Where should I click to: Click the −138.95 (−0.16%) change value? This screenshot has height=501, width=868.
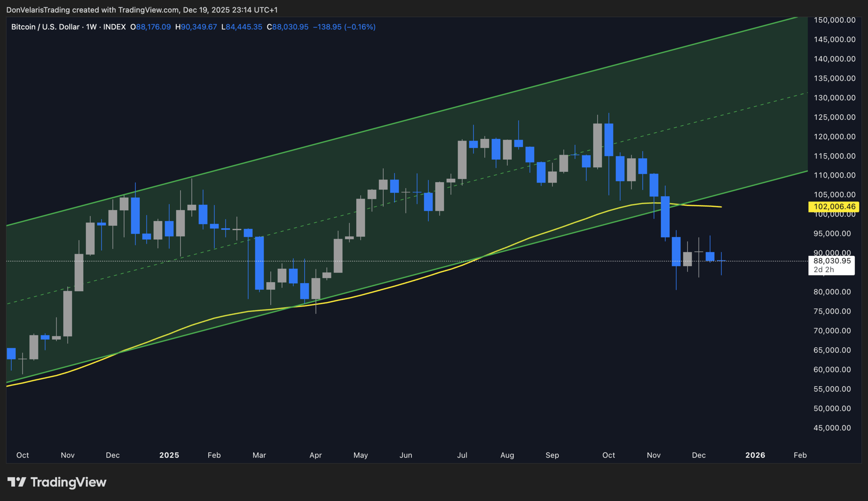[x=344, y=27]
